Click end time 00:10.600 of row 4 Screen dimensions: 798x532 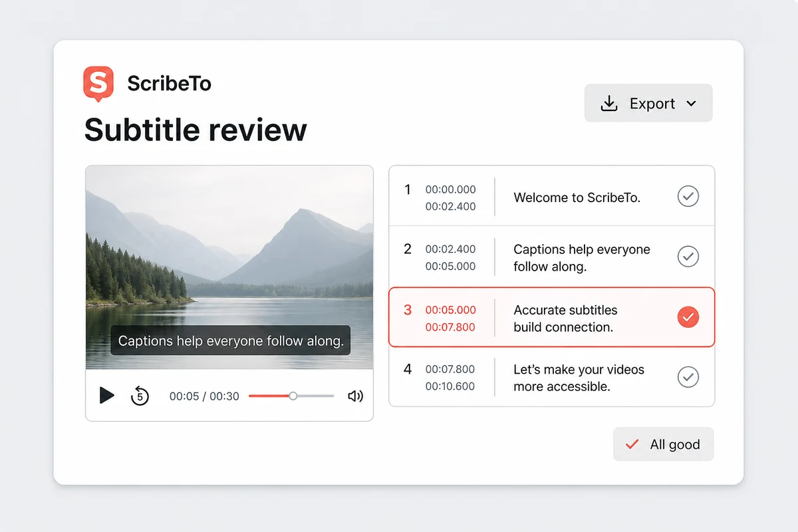point(450,386)
